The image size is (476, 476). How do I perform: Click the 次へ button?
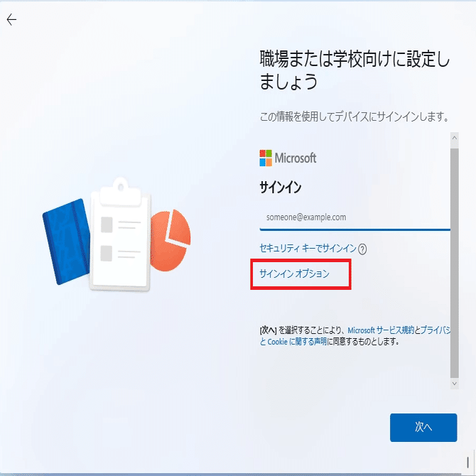click(x=423, y=427)
